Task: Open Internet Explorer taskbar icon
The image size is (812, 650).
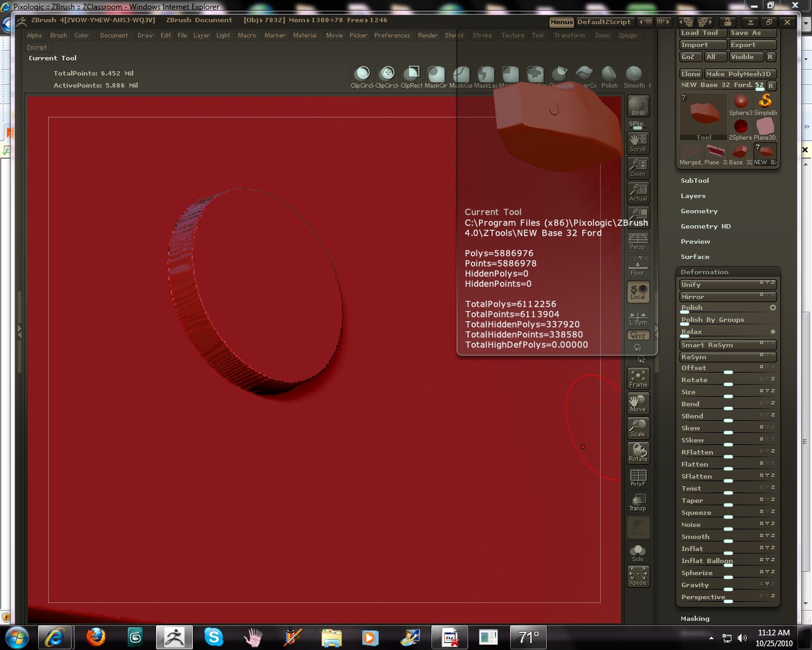Action: pyautogui.click(x=56, y=637)
